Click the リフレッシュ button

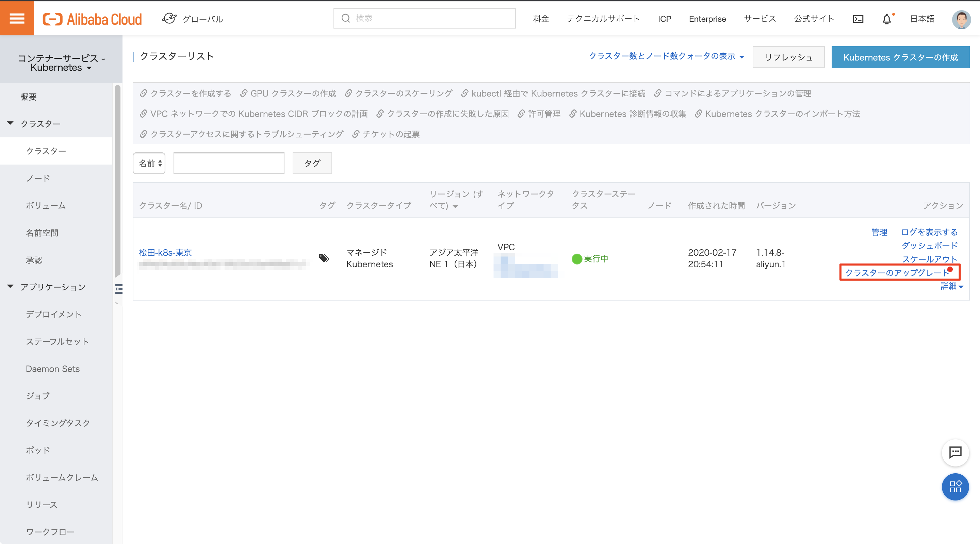point(788,57)
